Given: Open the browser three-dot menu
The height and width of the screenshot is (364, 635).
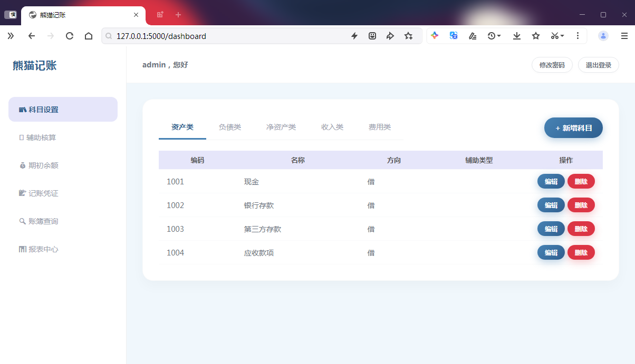Looking at the screenshot, I should pos(578,36).
